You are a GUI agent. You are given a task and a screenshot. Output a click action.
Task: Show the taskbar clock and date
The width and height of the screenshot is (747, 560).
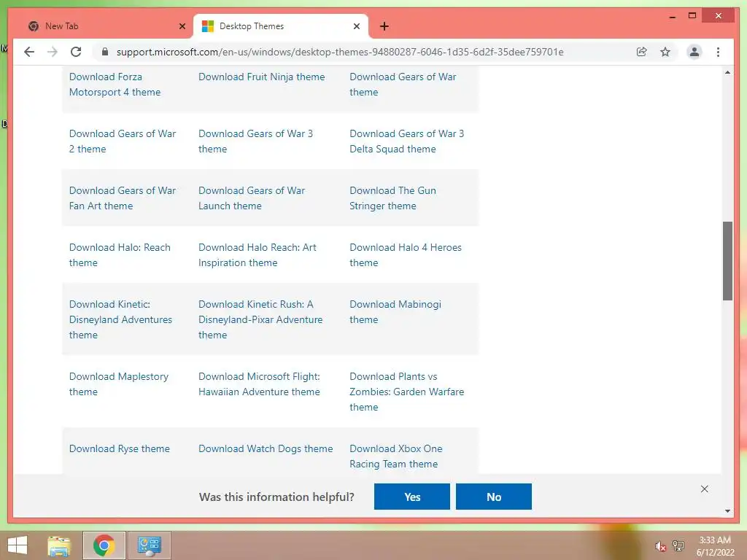[x=715, y=546]
